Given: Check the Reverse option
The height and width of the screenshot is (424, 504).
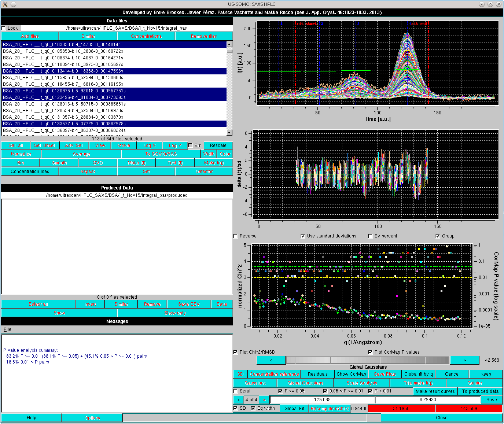Looking at the screenshot, I should 236,236.
